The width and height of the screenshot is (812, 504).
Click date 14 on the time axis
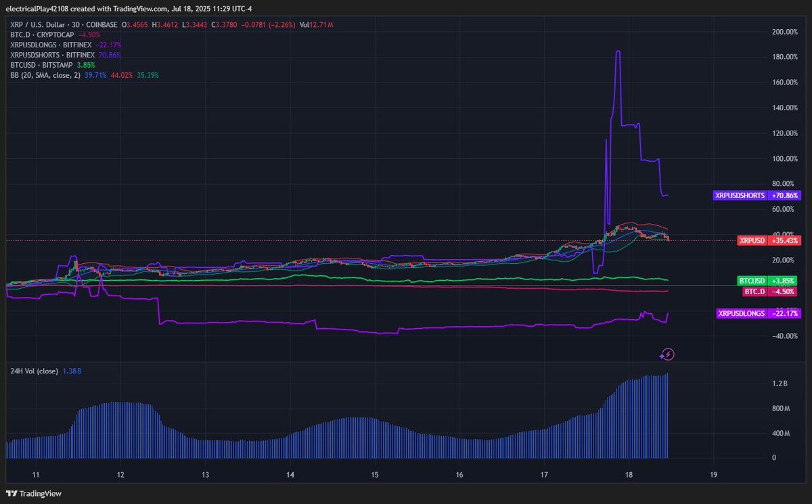pos(290,474)
